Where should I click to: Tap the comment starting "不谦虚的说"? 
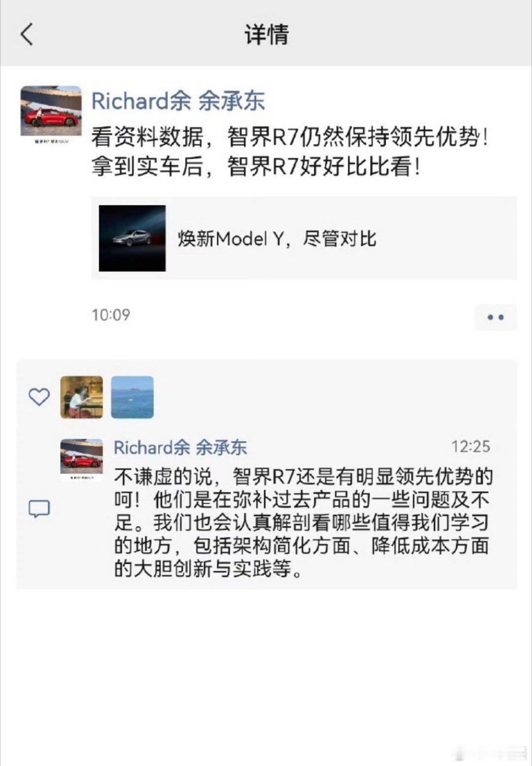click(x=303, y=522)
